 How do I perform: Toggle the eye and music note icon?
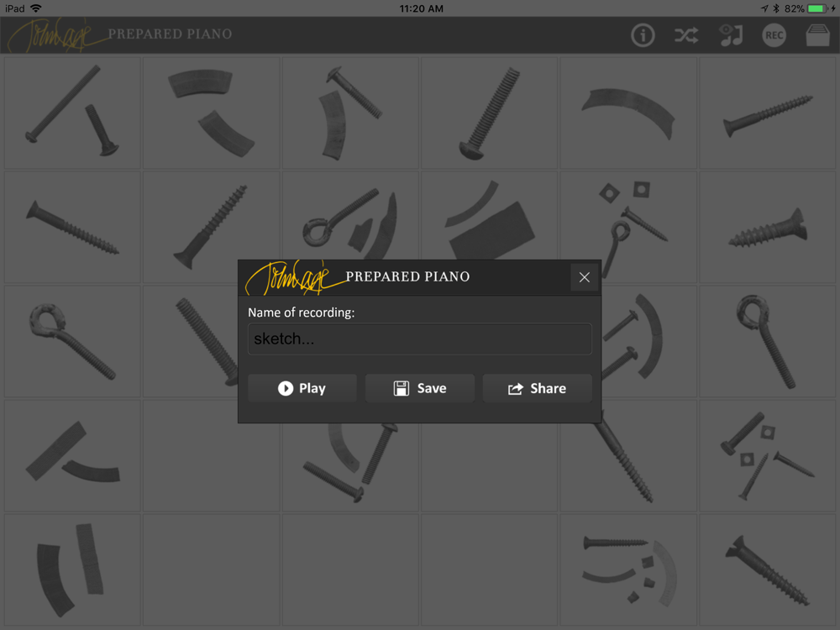point(731,35)
